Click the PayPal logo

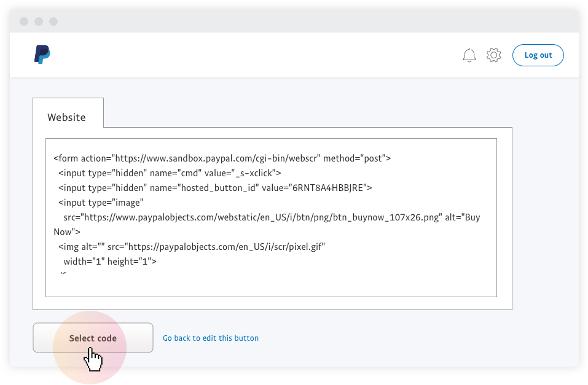tap(42, 55)
